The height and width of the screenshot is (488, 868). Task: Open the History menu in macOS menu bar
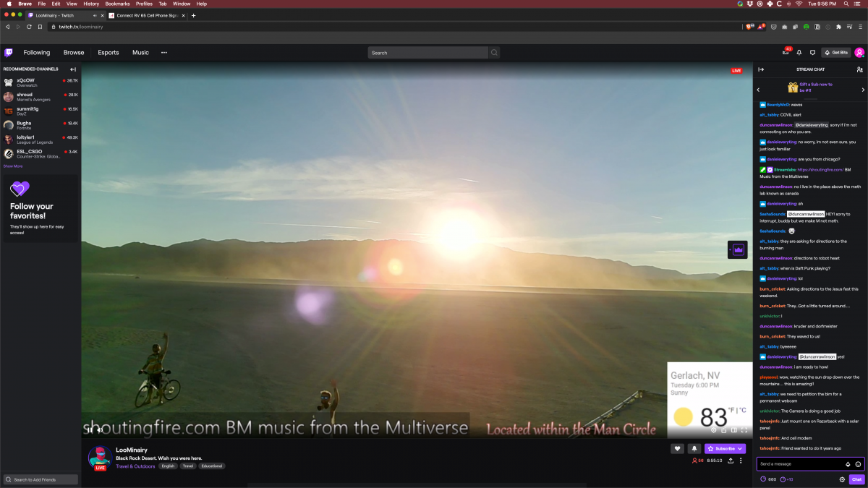tap(91, 4)
